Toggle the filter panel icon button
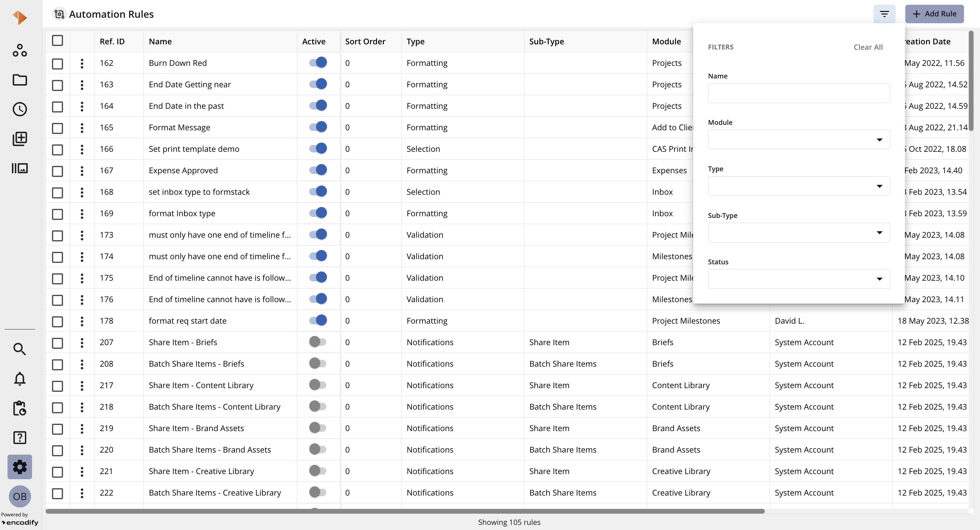The height and width of the screenshot is (530, 980). pos(884,14)
